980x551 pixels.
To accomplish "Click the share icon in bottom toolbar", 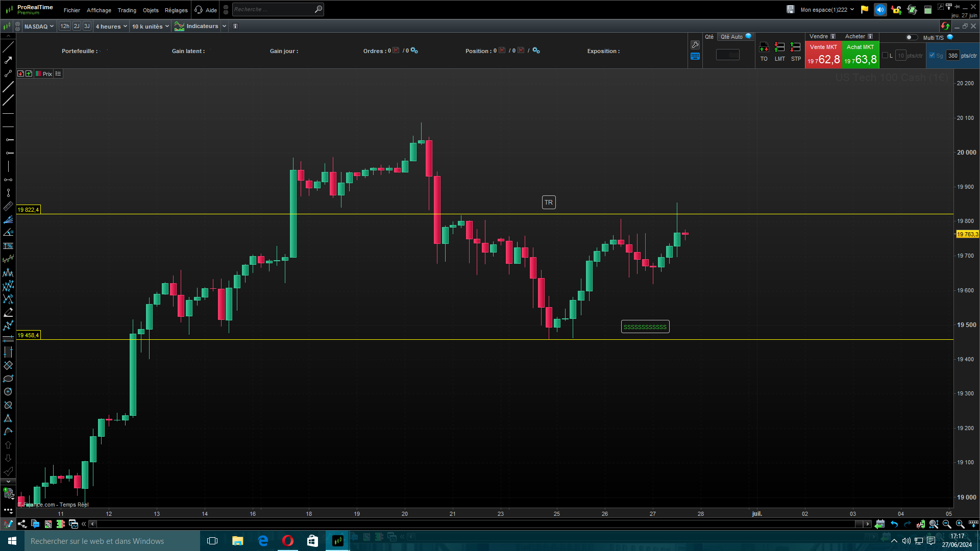I will coord(22,524).
